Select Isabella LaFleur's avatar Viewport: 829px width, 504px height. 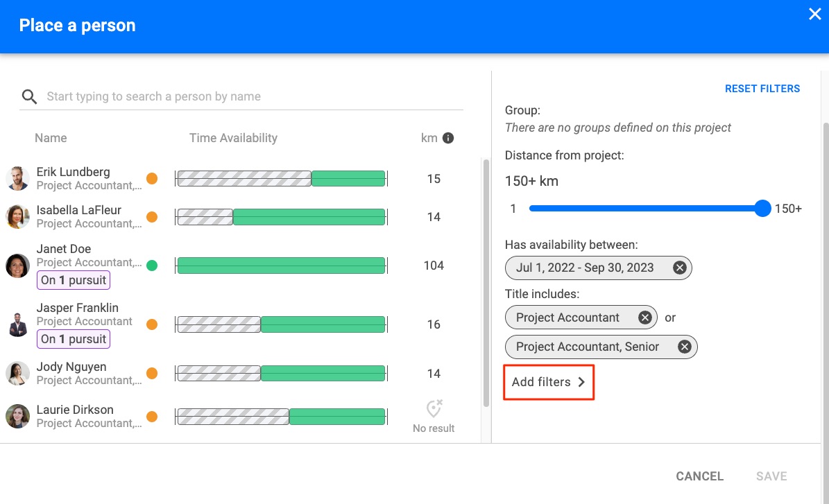coord(17,216)
